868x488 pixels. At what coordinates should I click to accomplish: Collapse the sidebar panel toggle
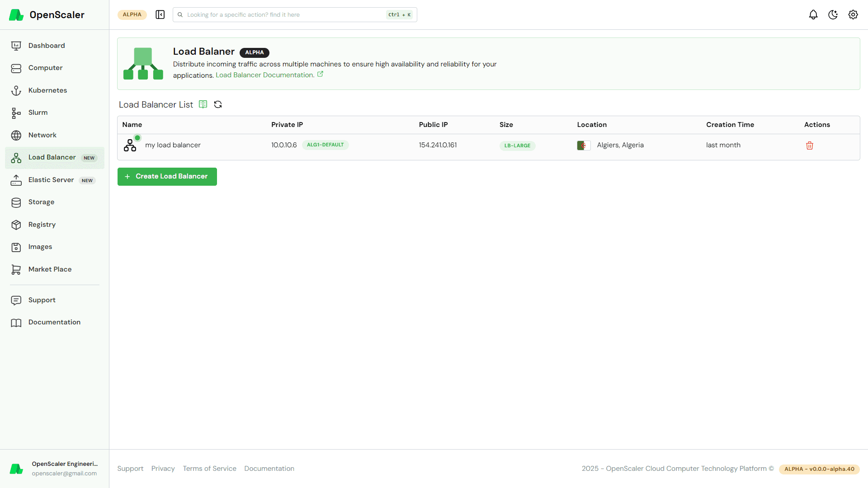click(x=160, y=15)
